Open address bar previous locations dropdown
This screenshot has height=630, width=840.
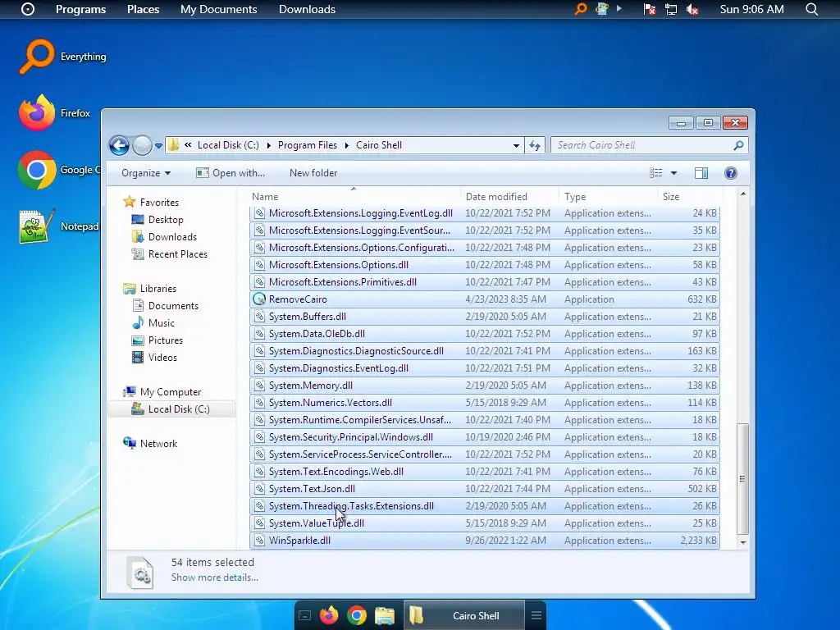516,145
